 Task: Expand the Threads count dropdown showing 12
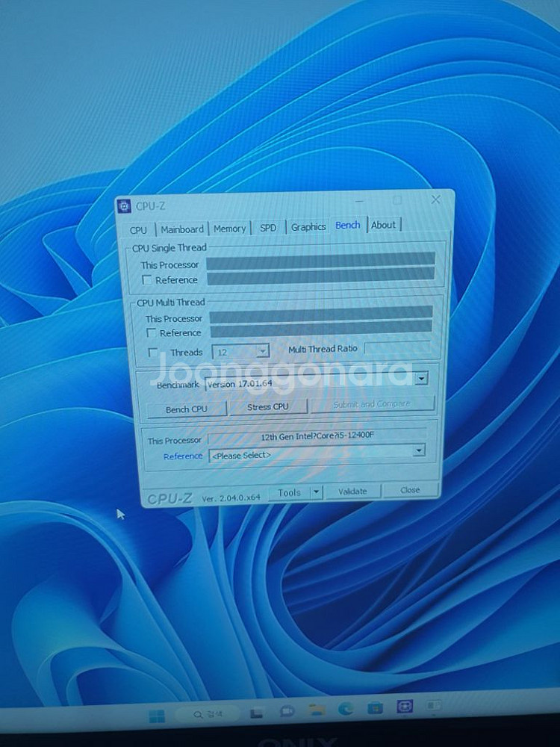[x=262, y=351]
